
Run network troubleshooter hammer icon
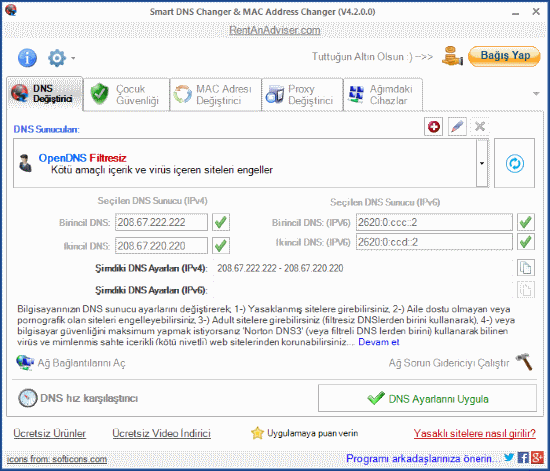click(524, 362)
